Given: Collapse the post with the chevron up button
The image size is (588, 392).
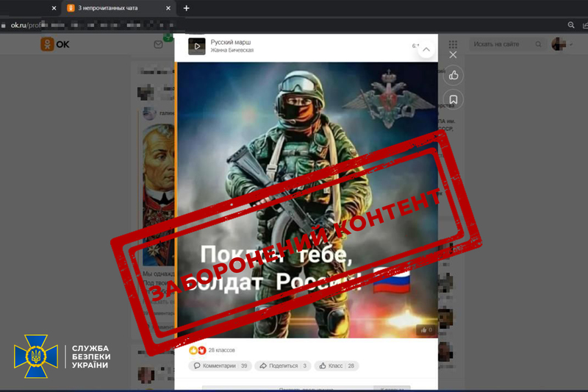Looking at the screenshot, I should click(426, 49).
